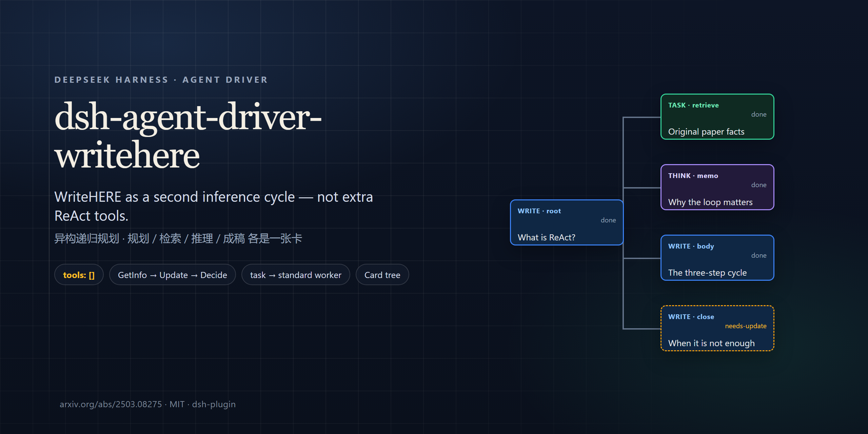Open the 'TASK · retrieve' card

coord(717,117)
